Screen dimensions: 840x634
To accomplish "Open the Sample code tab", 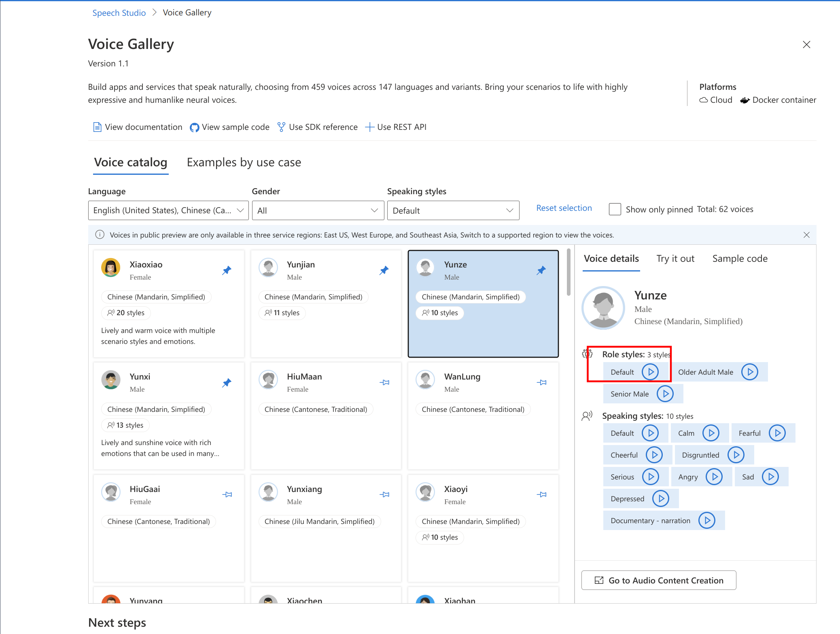I will pyautogui.click(x=740, y=259).
